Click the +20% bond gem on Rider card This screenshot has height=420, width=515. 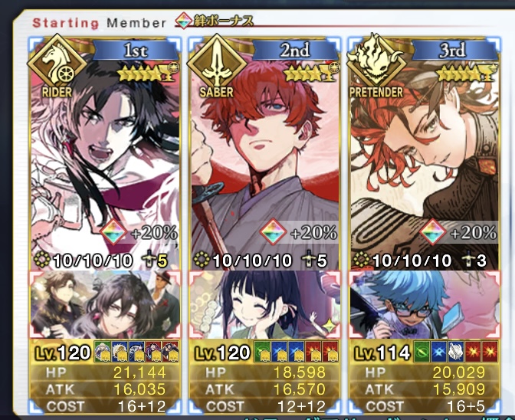(113, 232)
